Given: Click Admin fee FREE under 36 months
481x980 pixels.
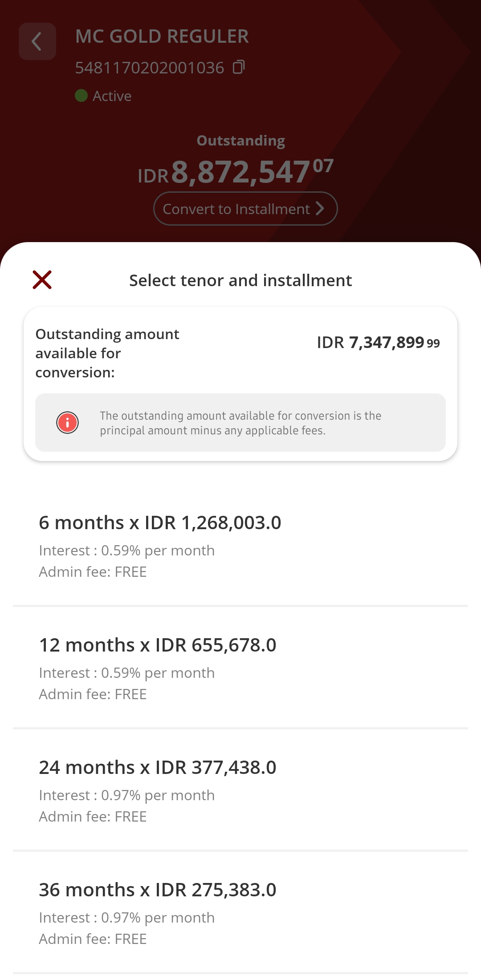Looking at the screenshot, I should pyautogui.click(x=93, y=939).
